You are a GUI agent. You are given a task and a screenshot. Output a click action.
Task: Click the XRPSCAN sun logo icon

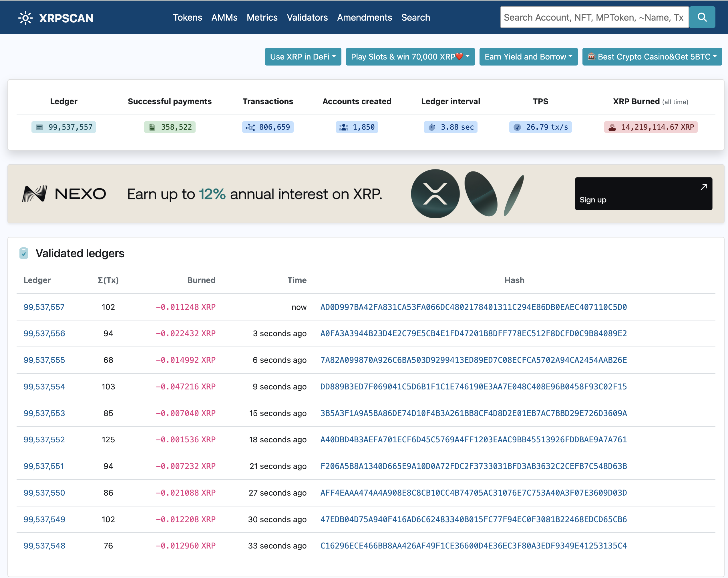point(25,18)
